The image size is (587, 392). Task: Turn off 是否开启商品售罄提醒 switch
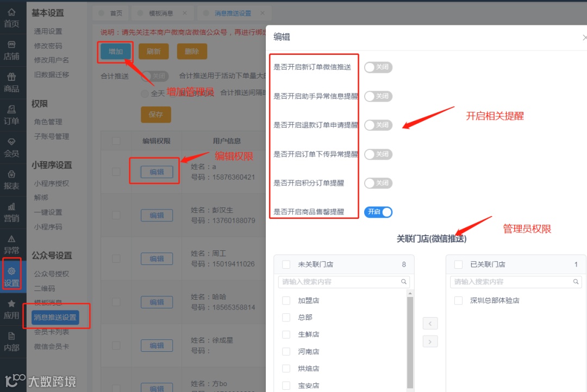click(378, 212)
